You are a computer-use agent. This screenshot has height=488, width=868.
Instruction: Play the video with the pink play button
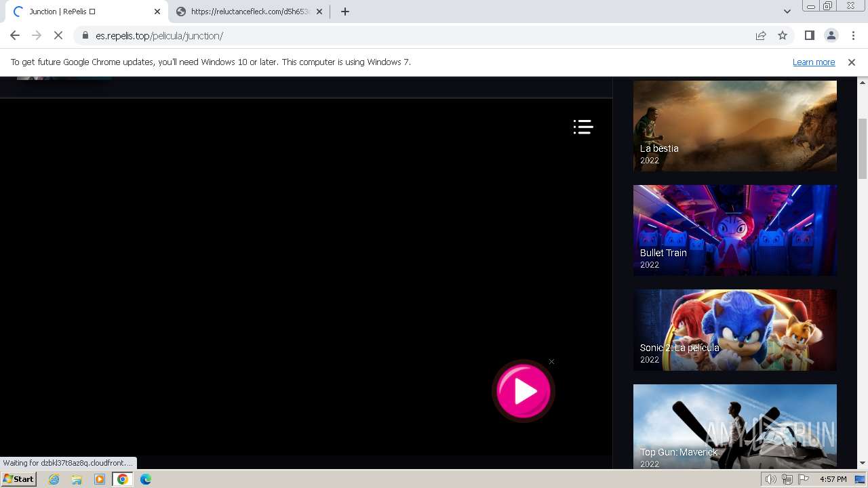pyautogui.click(x=524, y=391)
